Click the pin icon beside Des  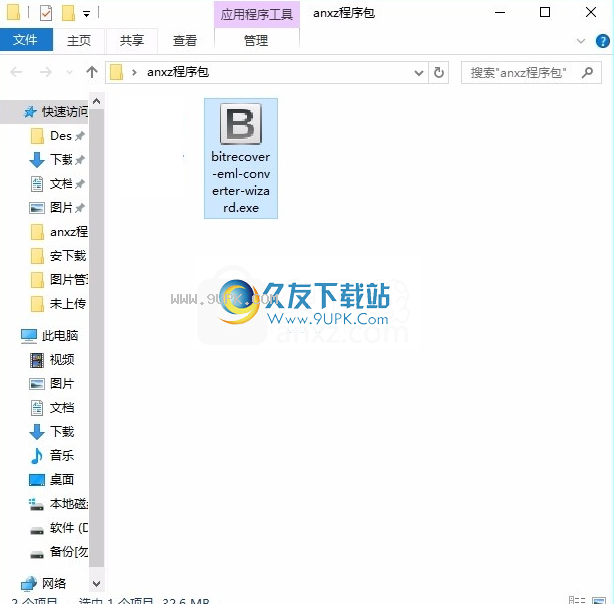[x=80, y=136]
